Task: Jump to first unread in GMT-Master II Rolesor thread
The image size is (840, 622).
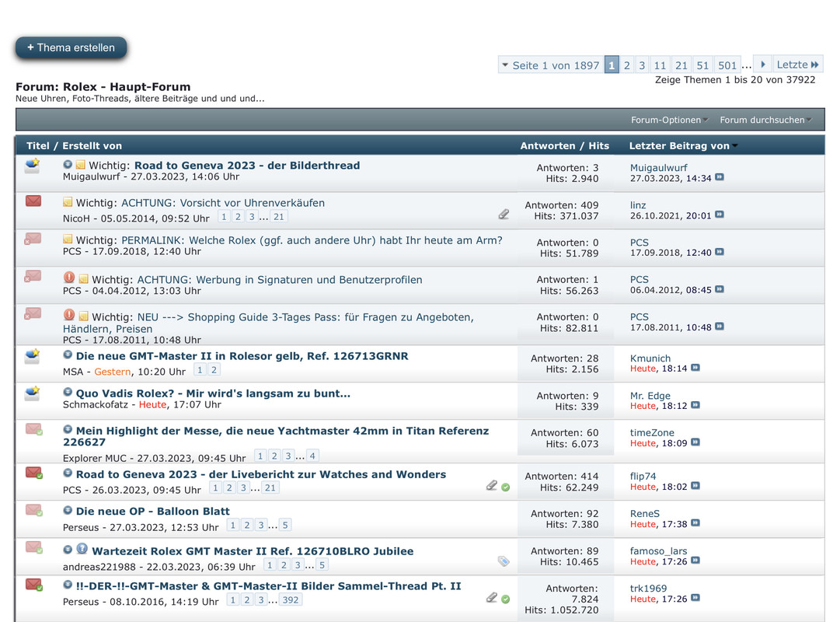Action: [68, 355]
